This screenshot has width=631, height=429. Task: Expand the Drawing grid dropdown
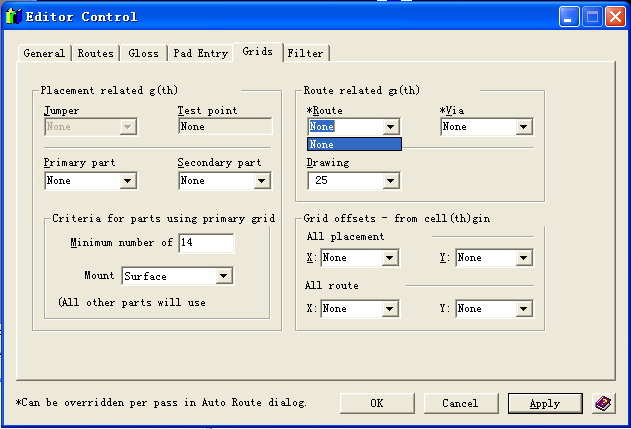coord(390,181)
